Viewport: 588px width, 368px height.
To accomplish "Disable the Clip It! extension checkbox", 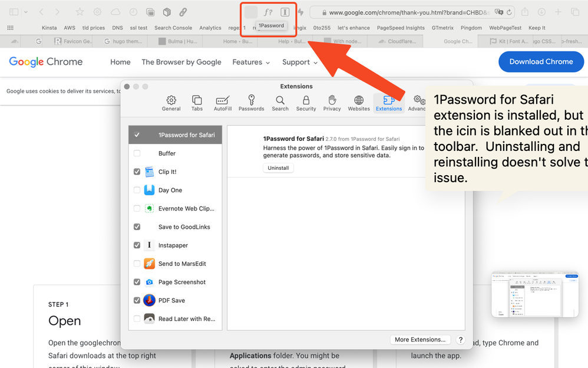I will coord(137,172).
